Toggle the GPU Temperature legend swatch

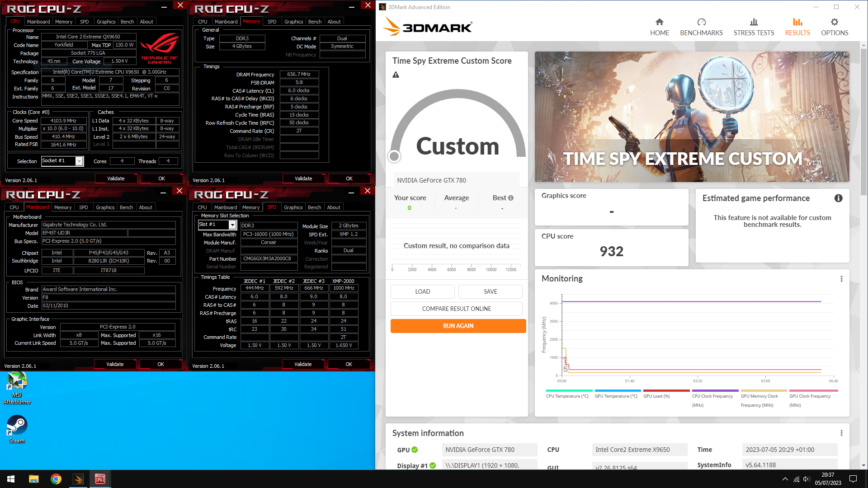[x=618, y=390]
